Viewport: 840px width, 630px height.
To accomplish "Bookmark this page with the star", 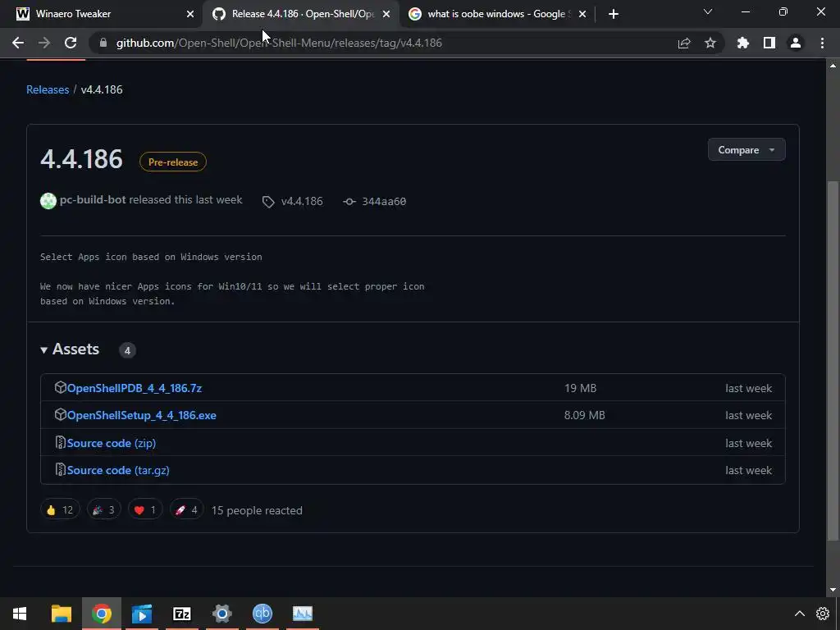I will tap(710, 43).
